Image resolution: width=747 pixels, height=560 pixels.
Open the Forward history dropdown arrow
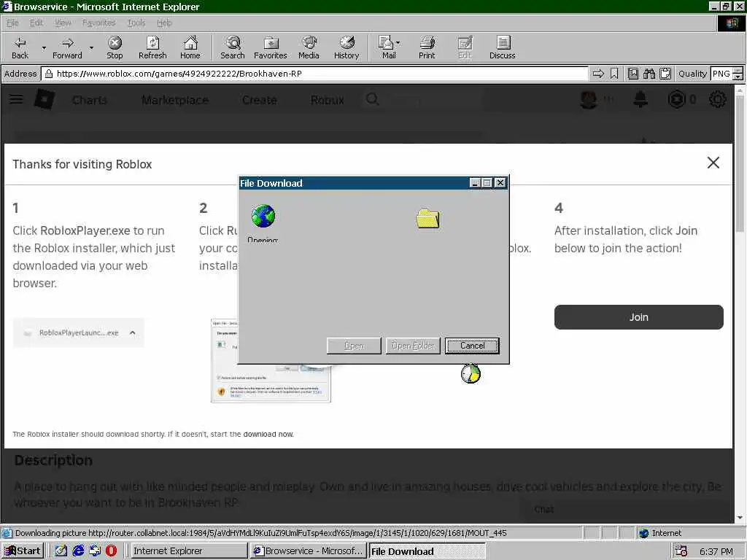click(91, 47)
